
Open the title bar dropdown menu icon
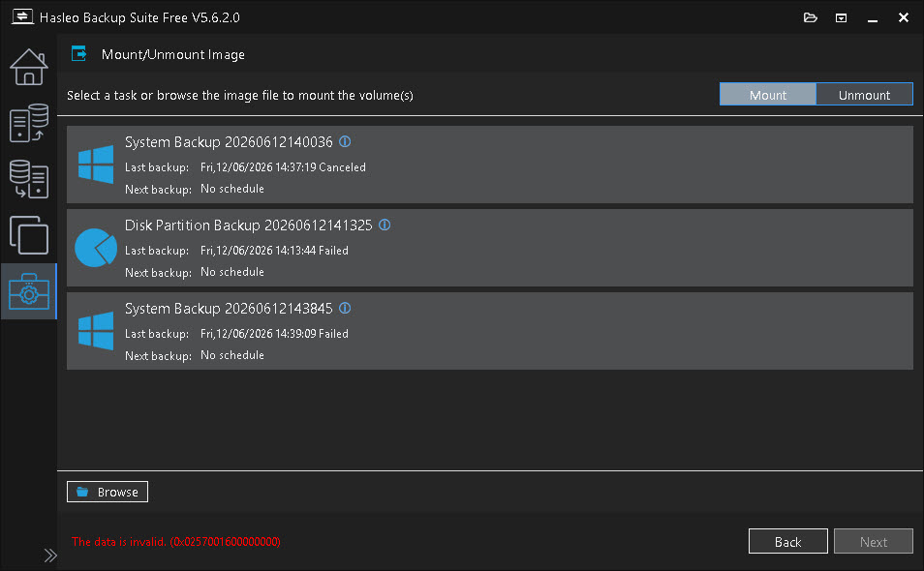pyautogui.click(x=841, y=18)
